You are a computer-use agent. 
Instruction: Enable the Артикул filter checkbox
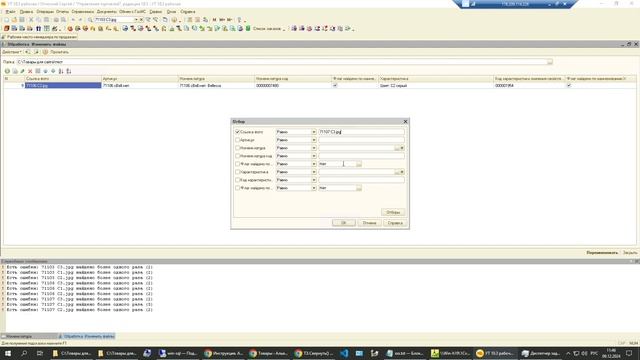(237, 140)
